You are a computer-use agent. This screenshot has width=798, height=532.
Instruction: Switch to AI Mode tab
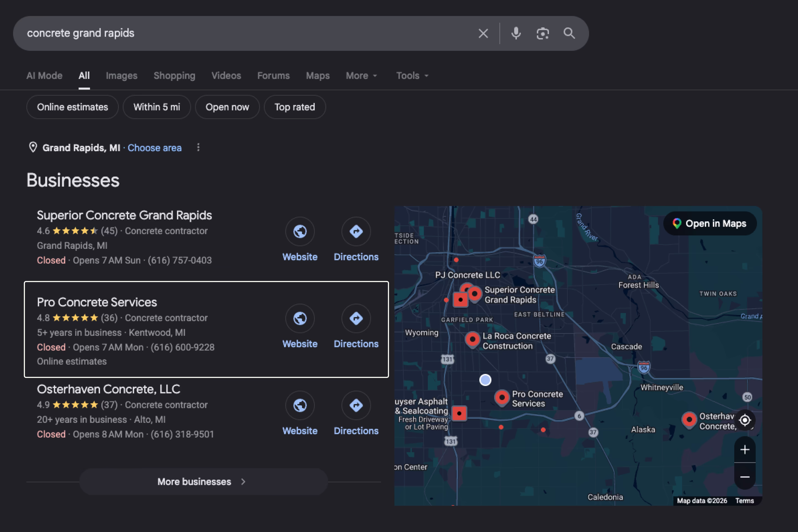tap(44, 75)
